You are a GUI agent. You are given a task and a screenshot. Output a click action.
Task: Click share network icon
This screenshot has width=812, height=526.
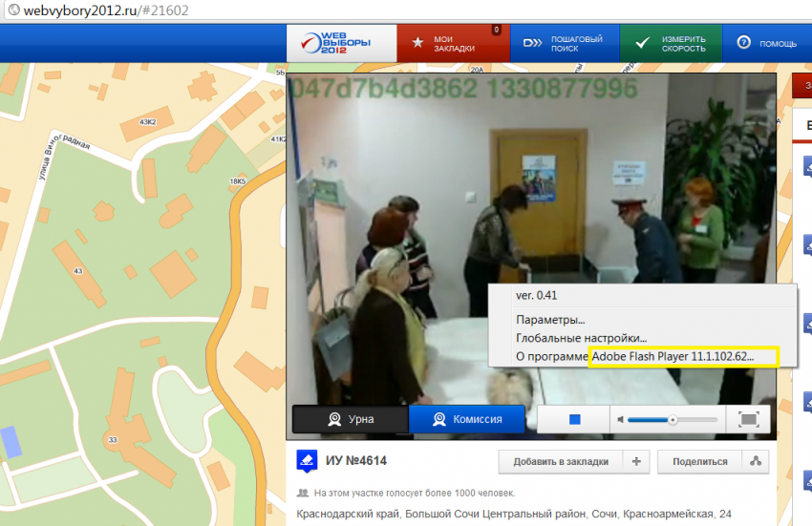point(755,462)
